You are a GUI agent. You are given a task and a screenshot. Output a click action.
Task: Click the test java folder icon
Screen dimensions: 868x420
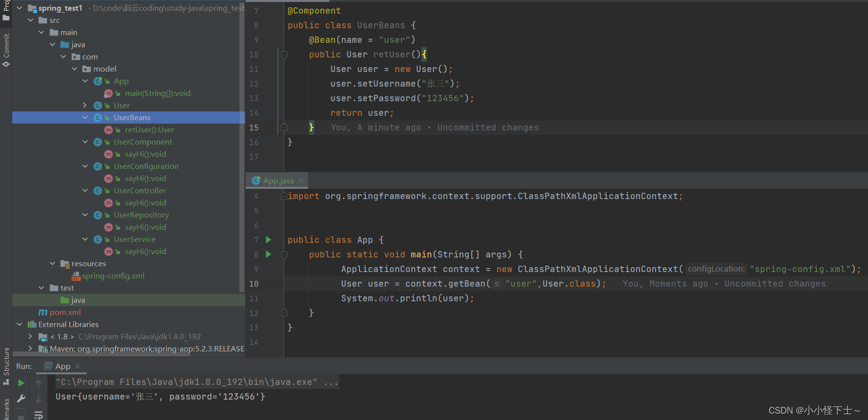coord(65,300)
